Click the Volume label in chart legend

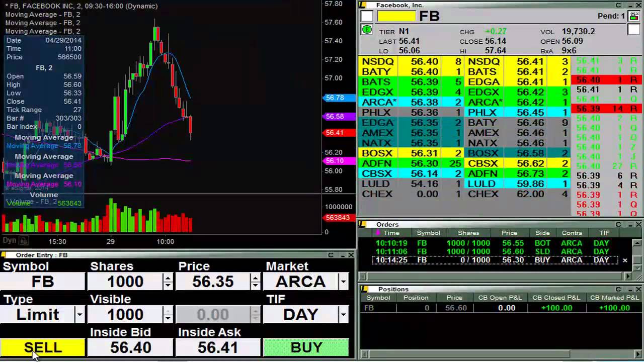[44, 195]
